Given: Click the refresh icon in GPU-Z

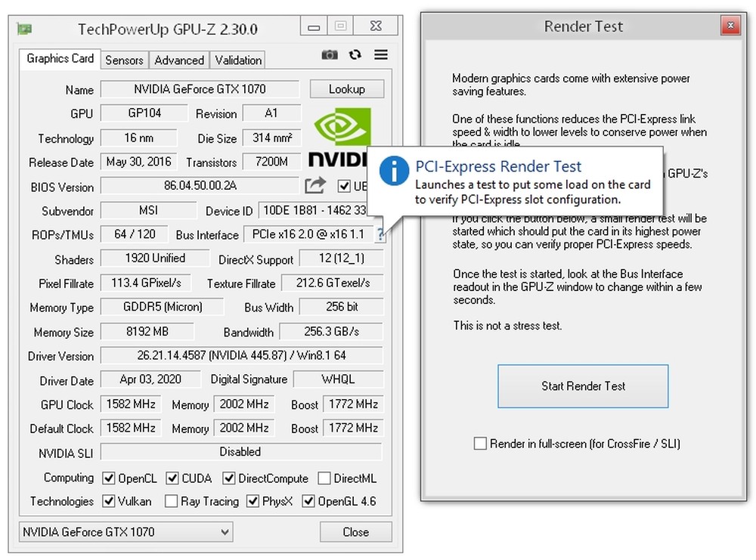Looking at the screenshot, I should (355, 55).
